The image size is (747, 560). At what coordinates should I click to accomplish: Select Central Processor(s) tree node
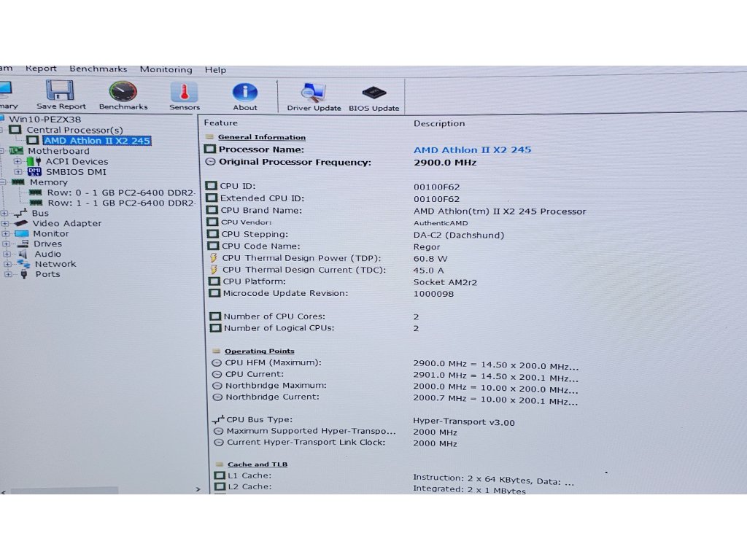tap(75, 130)
